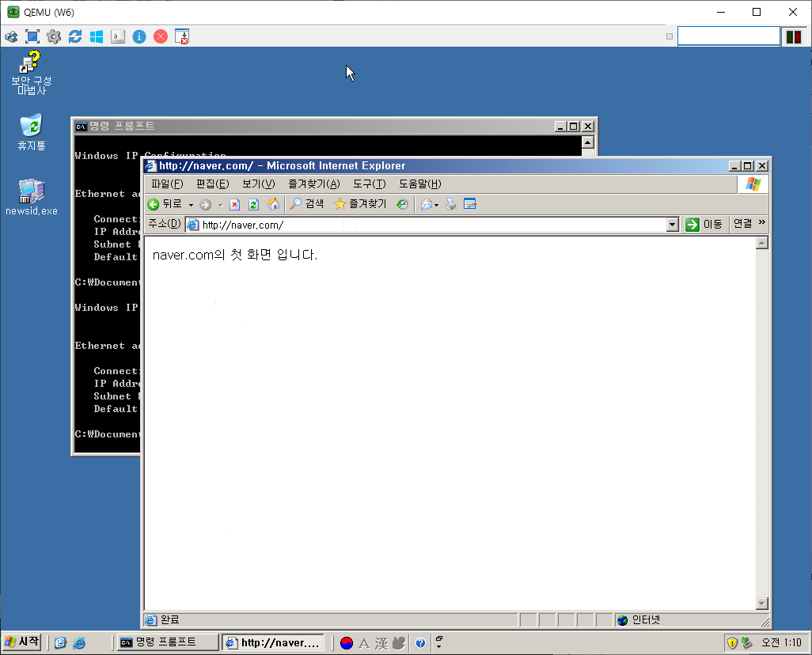Image resolution: width=812 pixels, height=655 pixels.
Task: Click the red-green indicator at QEMU toolbar right
Action: point(793,36)
